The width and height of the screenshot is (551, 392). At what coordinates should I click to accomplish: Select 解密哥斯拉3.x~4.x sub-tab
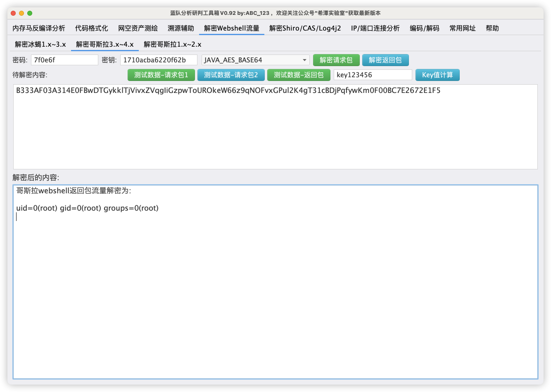point(105,44)
